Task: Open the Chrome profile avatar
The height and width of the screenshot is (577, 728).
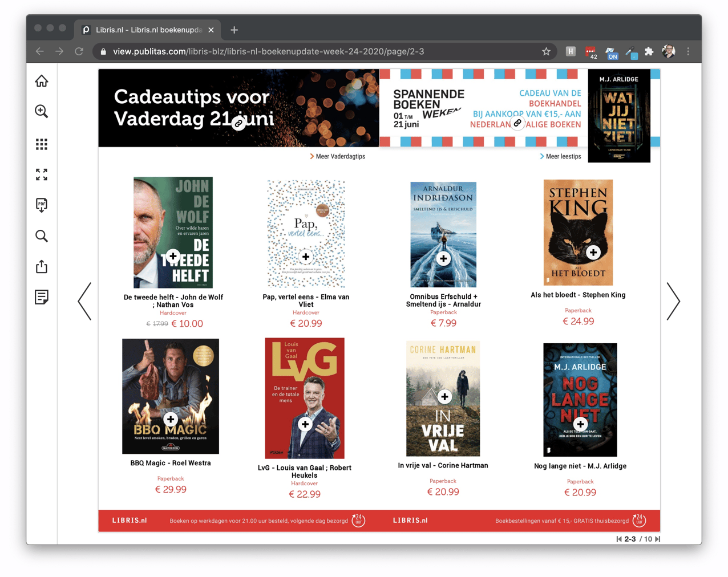Action: click(669, 51)
